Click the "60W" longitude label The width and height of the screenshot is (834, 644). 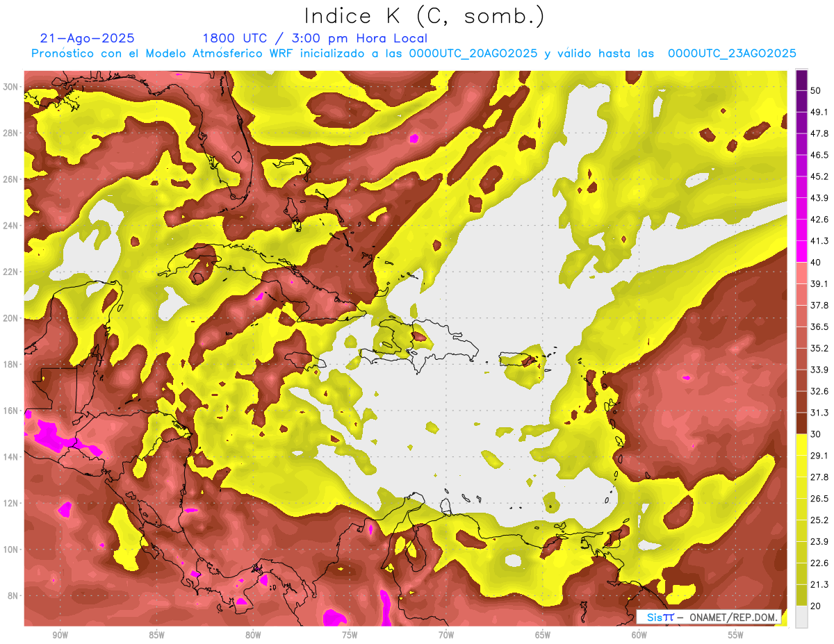coord(639,635)
